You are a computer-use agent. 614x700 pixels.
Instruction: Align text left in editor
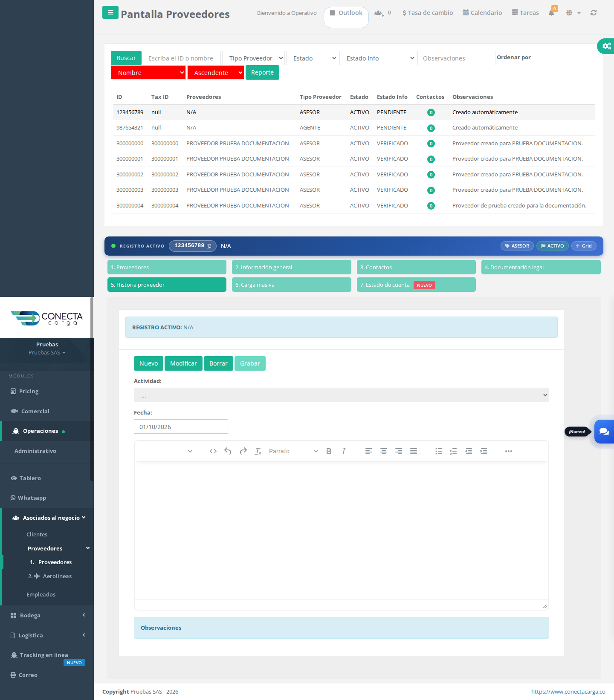[369, 451]
